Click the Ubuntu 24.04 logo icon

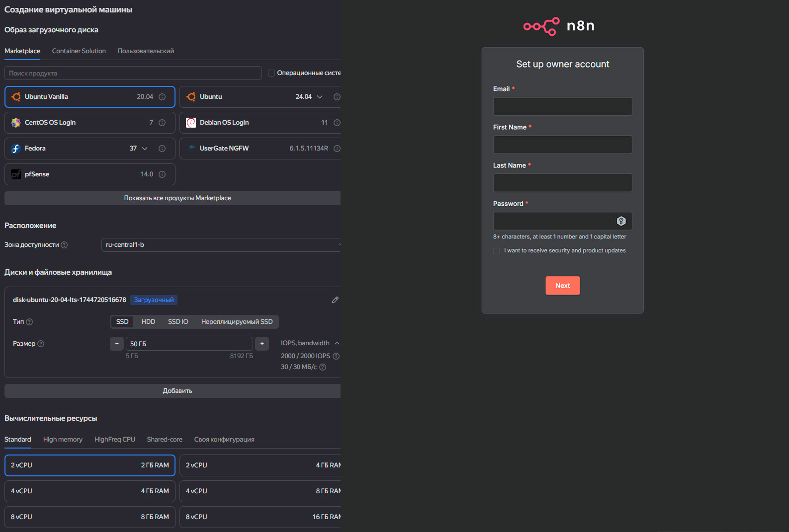(191, 97)
